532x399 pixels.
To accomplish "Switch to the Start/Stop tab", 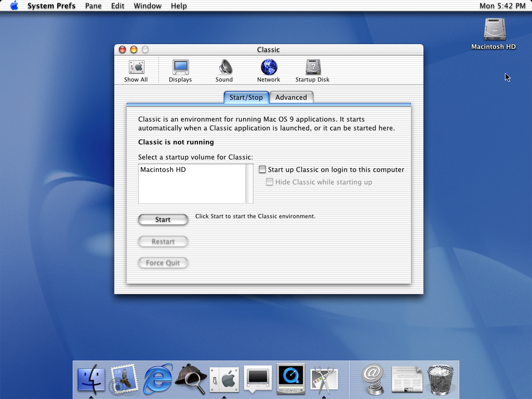I will [x=246, y=97].
